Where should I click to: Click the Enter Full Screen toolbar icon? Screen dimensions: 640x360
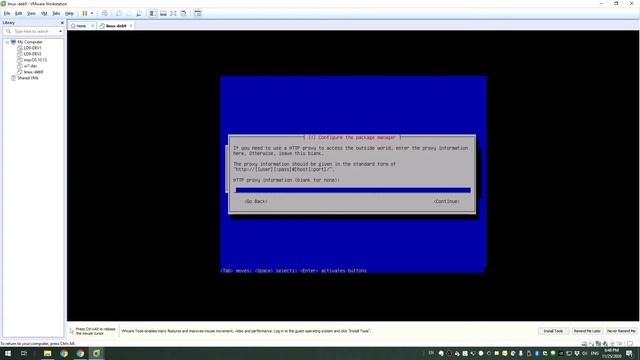[173, 13]
